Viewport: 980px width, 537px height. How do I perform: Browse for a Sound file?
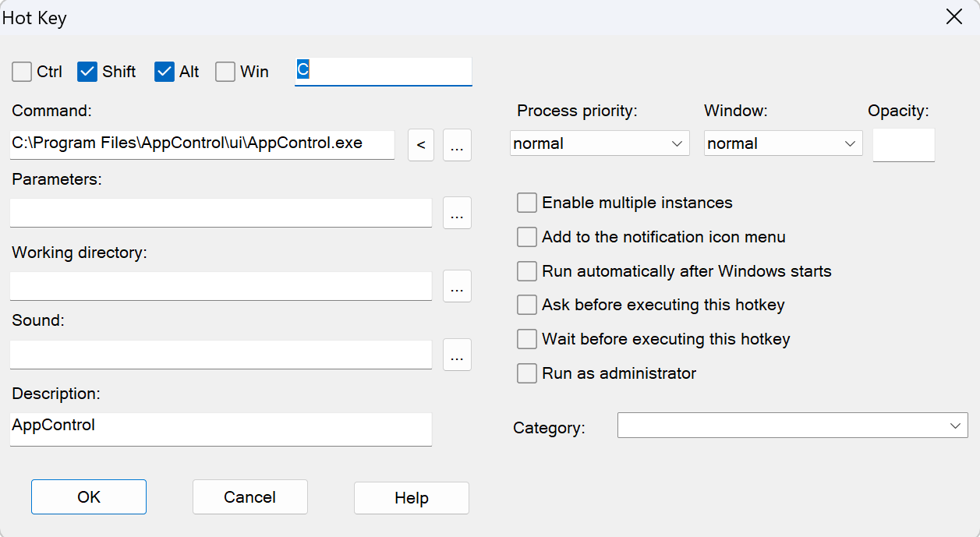click(x=457, y=355)
